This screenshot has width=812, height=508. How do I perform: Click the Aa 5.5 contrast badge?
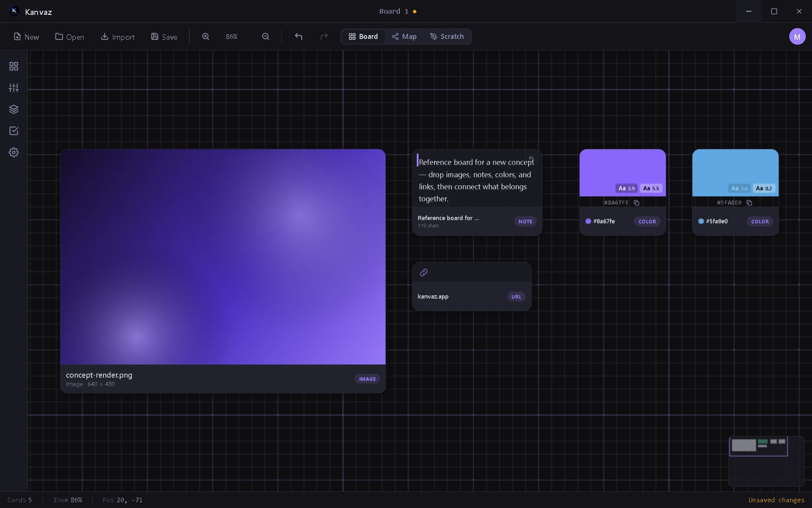(651, 188)
